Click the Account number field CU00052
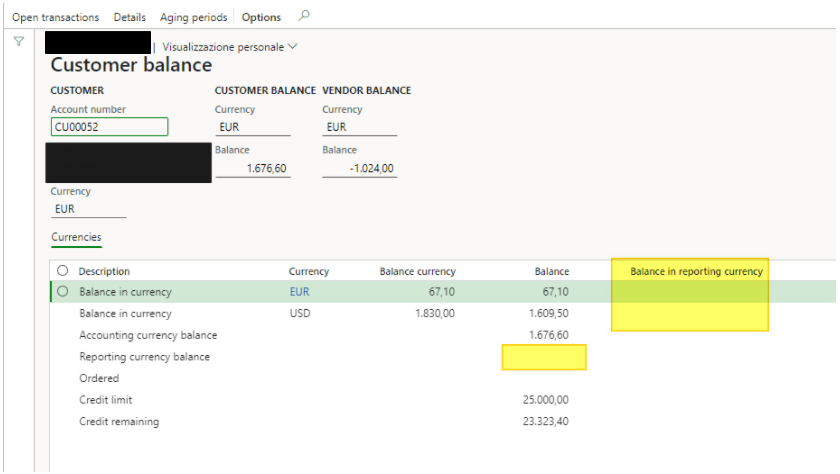840x474 pixels. [x=109, y=127]
